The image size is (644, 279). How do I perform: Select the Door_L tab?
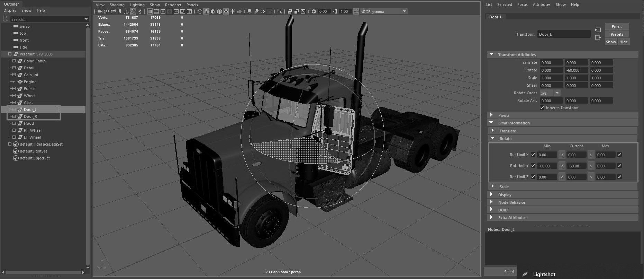[496, 17]
